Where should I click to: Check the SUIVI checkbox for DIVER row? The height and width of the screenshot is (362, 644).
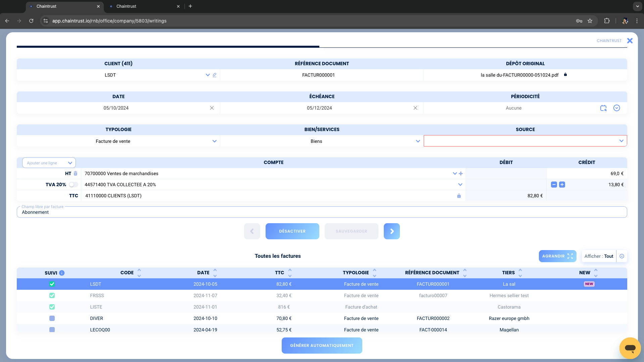[52, 318]
